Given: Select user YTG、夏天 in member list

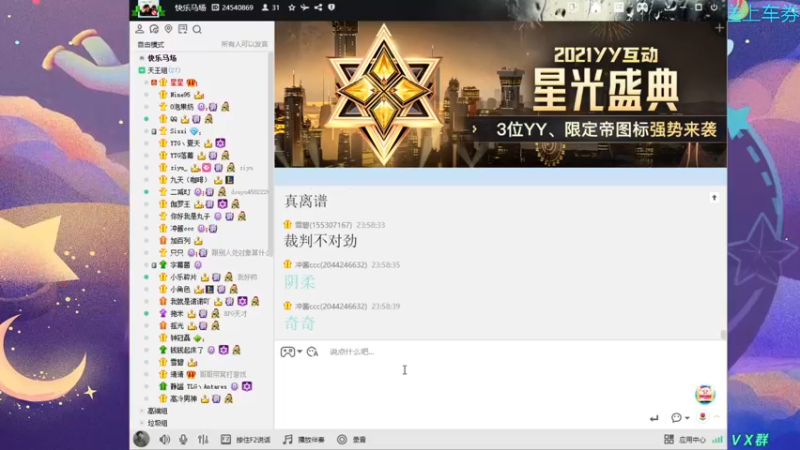Looking at the screenshot, I should click(185, 143).
